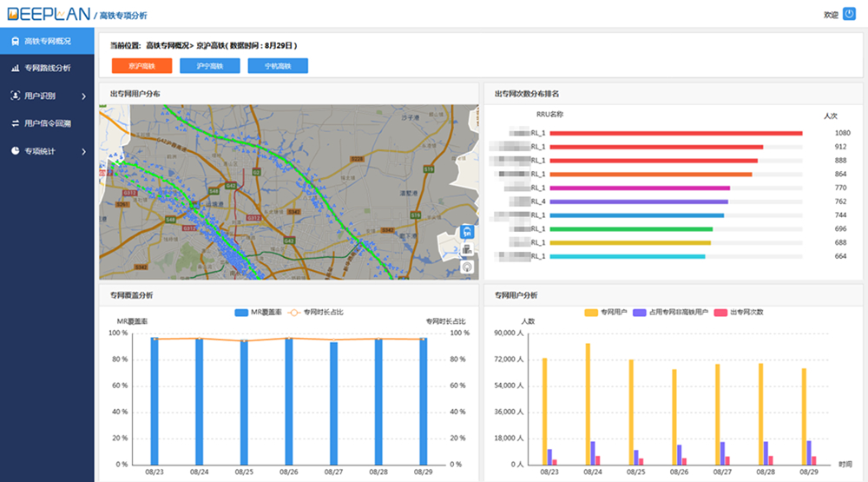This screenshot has width=868, height=482.
Task: Select the blue train layer map icon
Action: (x=468, y=232)
